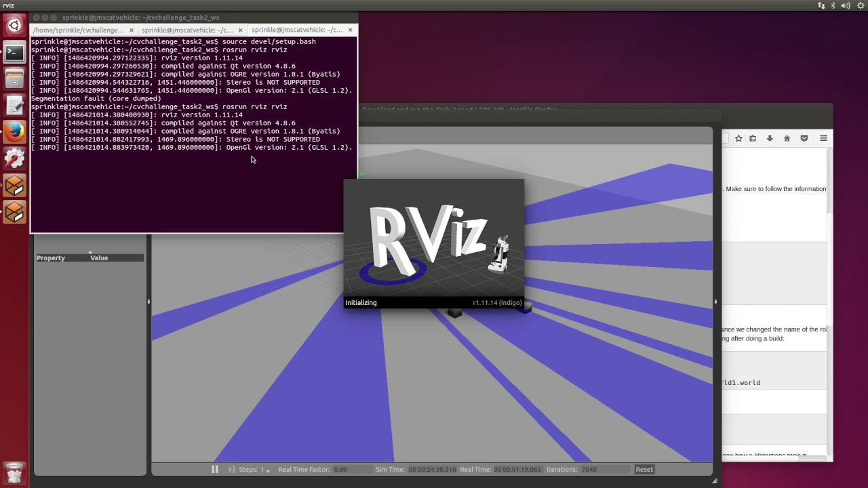
Task: Click 'r1.11.14 (indigo)' version text
Action: click(497, 303)
